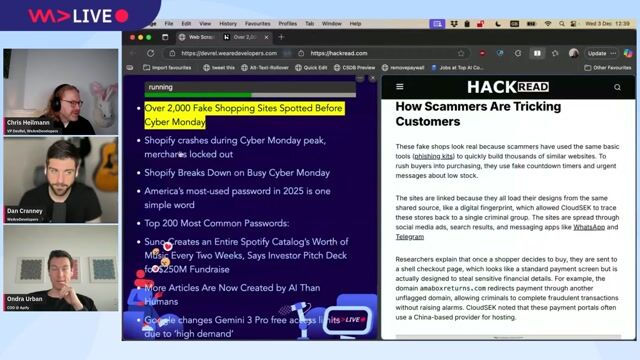This screenshot has width=640, height=360.
Task: Open 'America's most-used password in 2025' link
Action: (238, 198)
